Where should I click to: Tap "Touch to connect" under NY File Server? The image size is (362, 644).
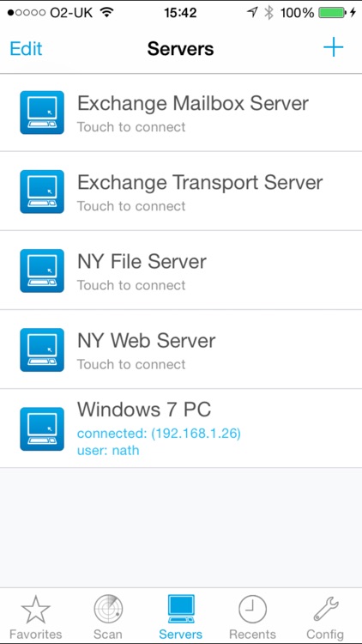click(x=131, y=285)
